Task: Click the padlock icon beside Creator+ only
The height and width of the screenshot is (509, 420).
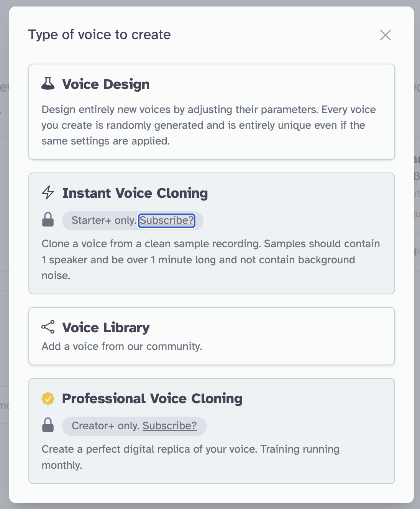Action: [48, 425]
